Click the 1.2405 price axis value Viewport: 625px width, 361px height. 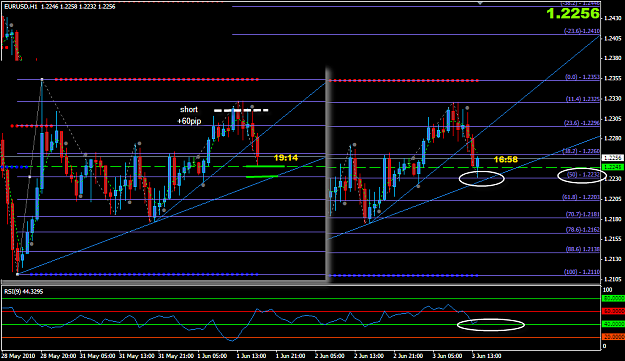[613, 39]
